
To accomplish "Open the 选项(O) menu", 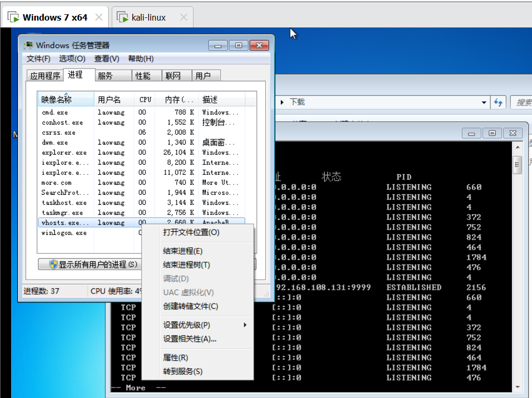I will [x=72, y=59].
